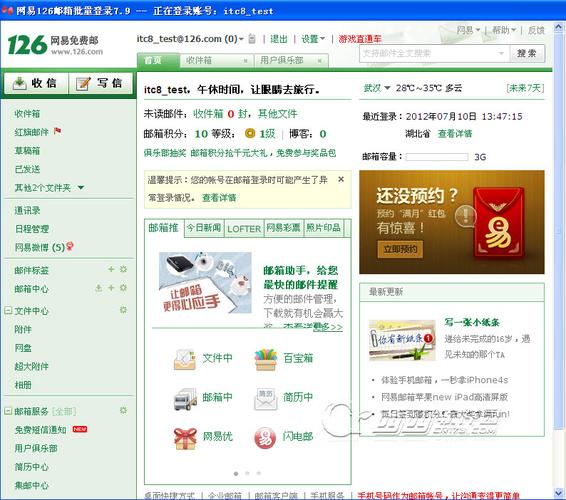This screenshot has height=500, width=566.
Task: Click the gear icon on the 邮箱服务 row
Action: (x=123, y=411)
